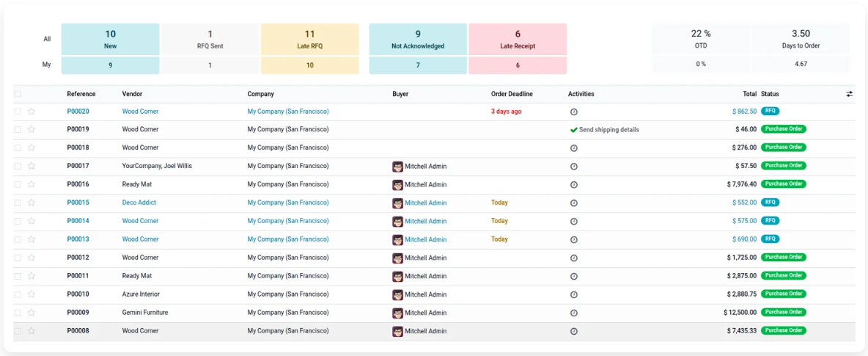Select the checkbox beside P00011

pyautogui.click(x=18, y=276)
